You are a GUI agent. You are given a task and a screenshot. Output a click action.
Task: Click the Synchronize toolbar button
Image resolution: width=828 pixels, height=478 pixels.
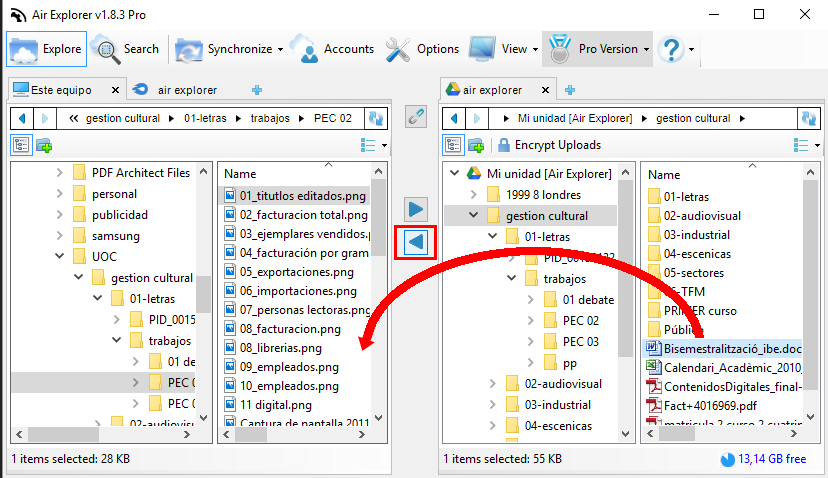[x=224, y=49]
